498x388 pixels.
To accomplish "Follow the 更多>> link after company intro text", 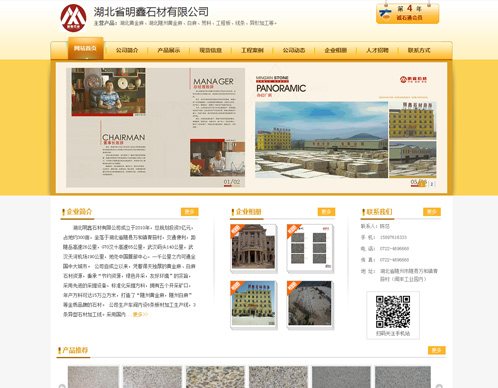I will [140, 314].
